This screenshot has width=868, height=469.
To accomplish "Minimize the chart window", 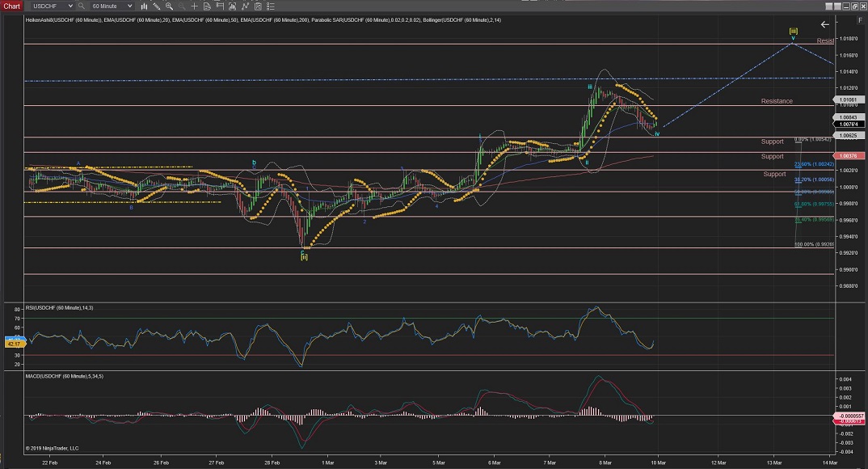I will tap(846, 6).
